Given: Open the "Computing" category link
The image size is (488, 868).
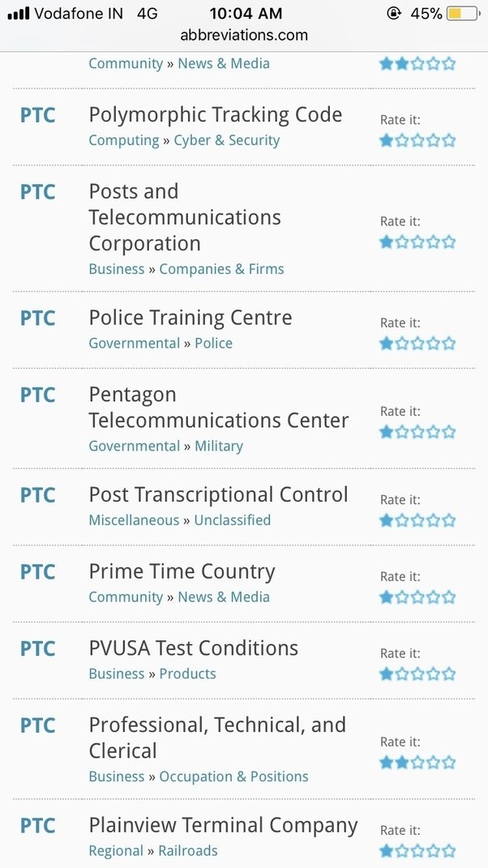Looking at the screenshot, I should [123, 139].
